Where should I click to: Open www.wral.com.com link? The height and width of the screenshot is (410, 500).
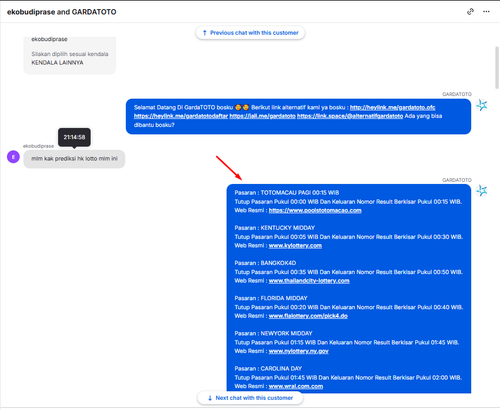click(x=296, y=386)
